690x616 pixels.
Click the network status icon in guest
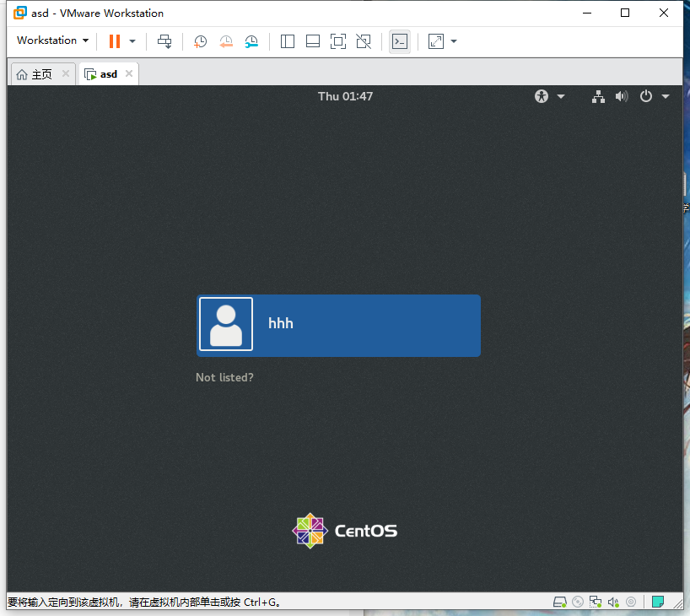coord(598,96)
